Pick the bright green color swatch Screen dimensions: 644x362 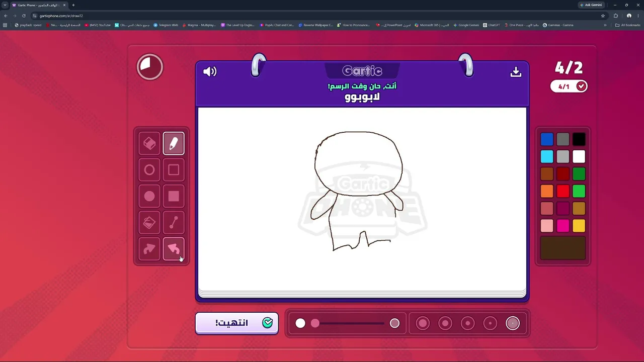pos(579,191)
